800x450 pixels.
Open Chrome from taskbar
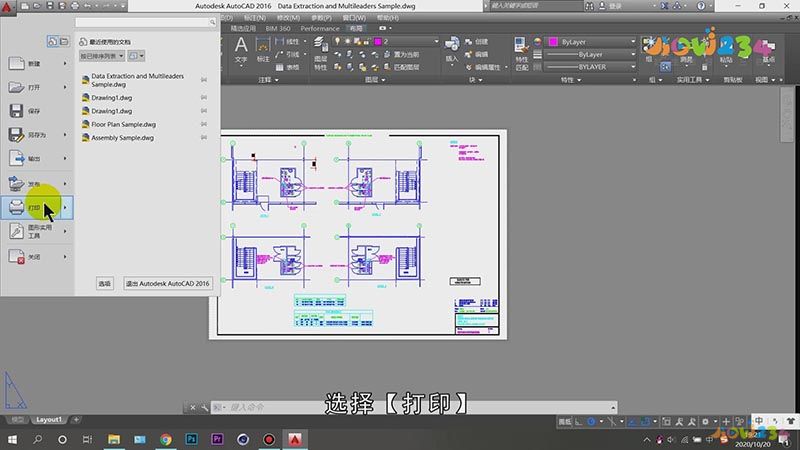click(166, 439)
